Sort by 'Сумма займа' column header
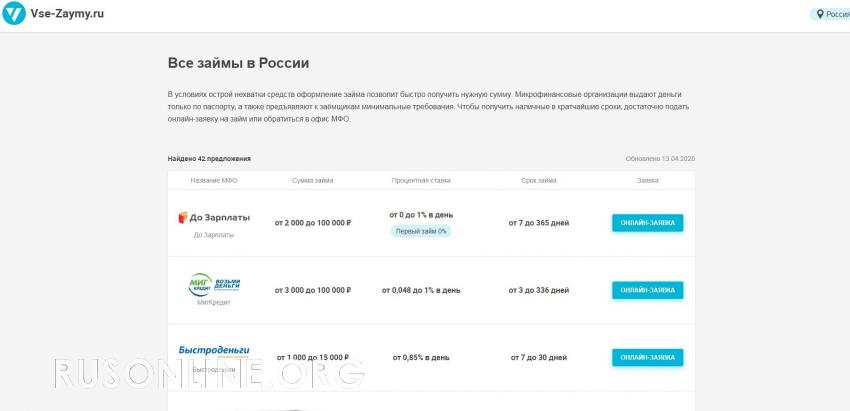This screenshot has height=411, width=850. coord(313,181)
